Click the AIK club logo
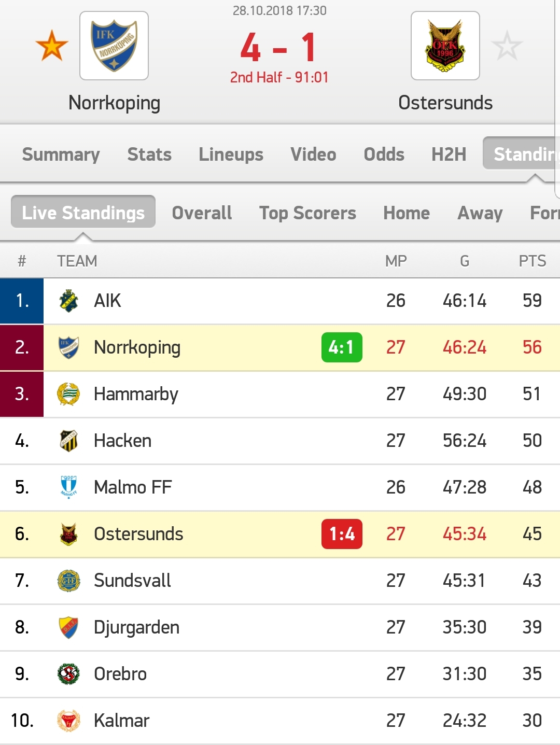Image resolution: width=560 pixels, height=745 pixels. point(68,301)
